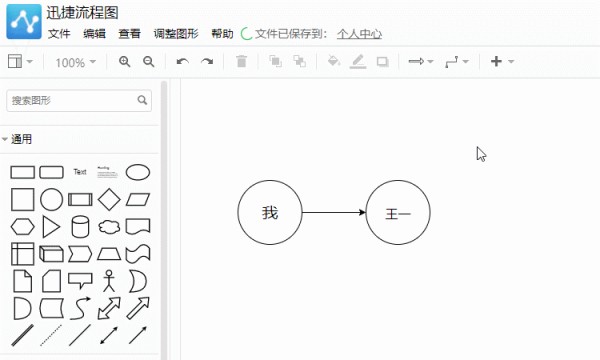600x360 pixels.
Task: Click the line color pencil icon
Action: (x=358, y=62)
